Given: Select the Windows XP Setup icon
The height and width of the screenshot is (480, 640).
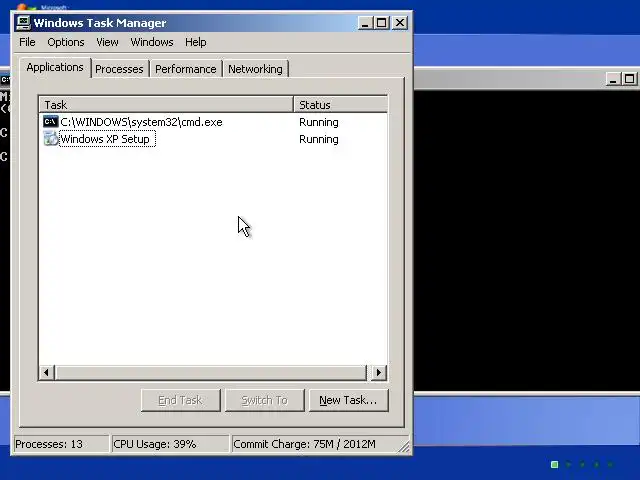Looking at the screenshot, I should [x=51, y=139].
